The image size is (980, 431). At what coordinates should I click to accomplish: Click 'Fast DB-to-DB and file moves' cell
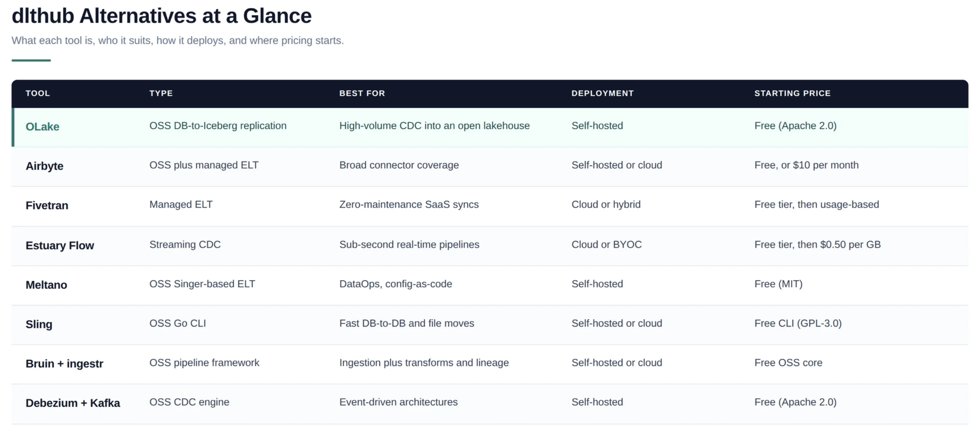tap(406, 323)
